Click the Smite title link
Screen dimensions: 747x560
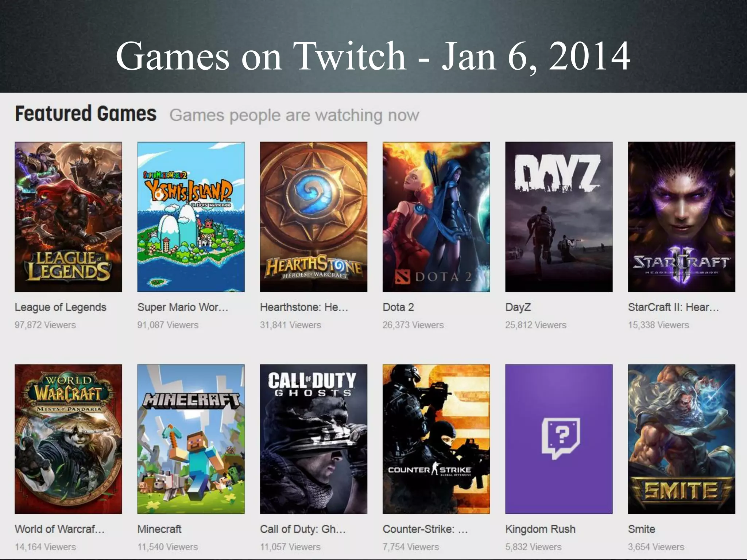(x=642, y=529)
